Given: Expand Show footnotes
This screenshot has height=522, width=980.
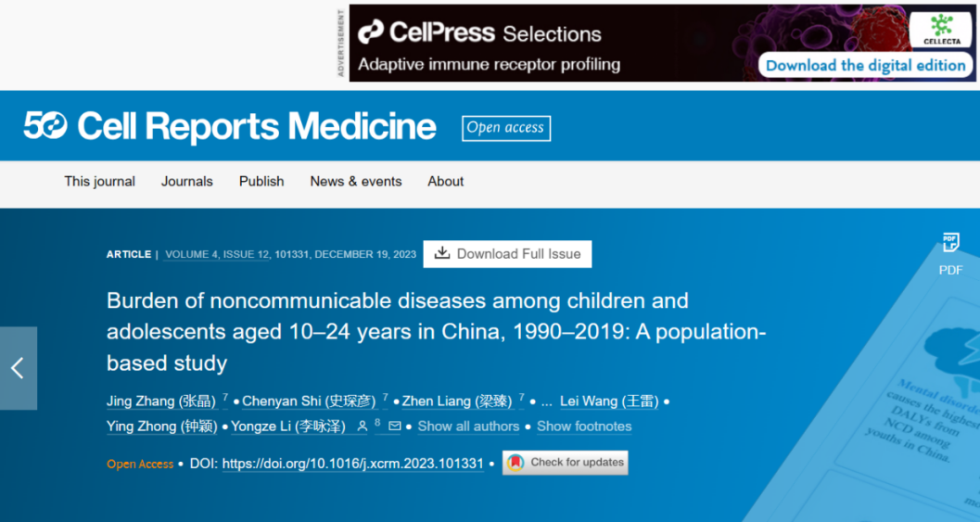Looking at the screenshot, I should point(584,427).
